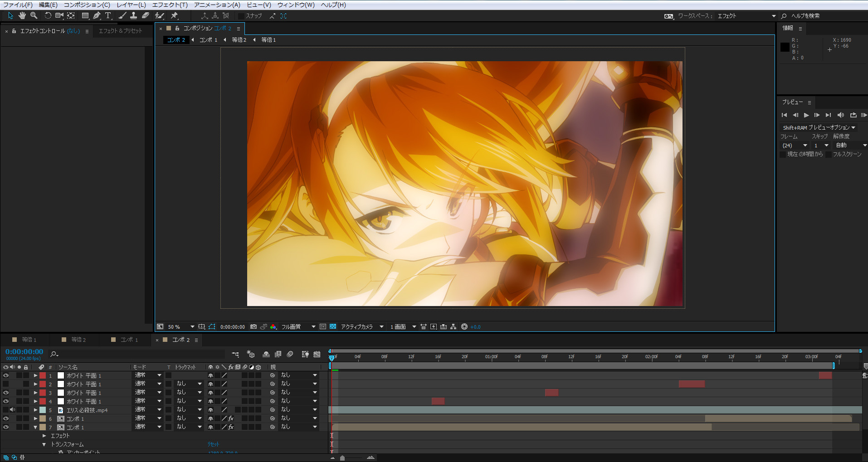Collapse the トランスフォーム property group
Image resolution: width=868 pixels, height=462 pixels.
[44, 444]
